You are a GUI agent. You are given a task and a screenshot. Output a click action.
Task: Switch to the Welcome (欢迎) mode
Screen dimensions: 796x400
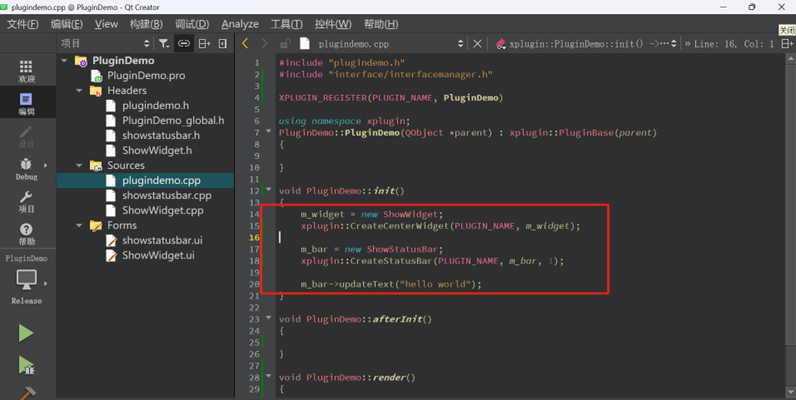tap(26, 70)
